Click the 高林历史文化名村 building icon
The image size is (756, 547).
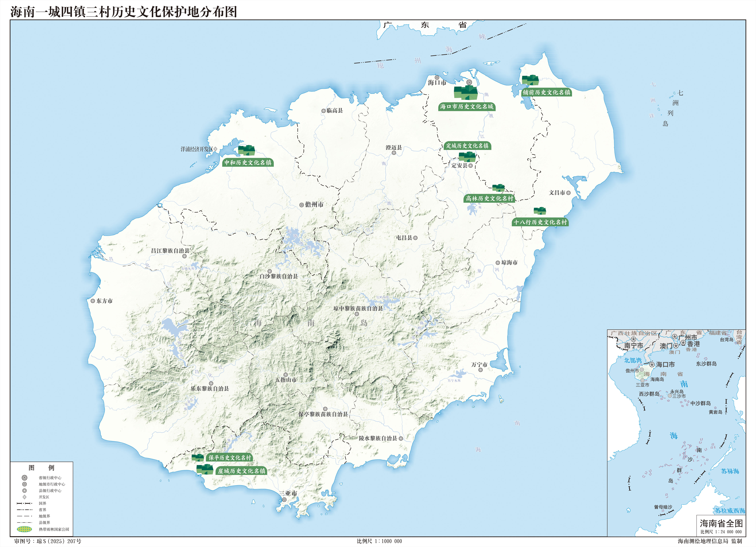point(498,188)
